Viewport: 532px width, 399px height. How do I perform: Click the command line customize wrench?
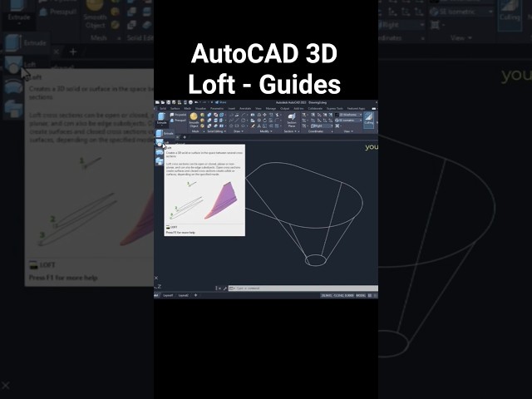pos(224,288)
